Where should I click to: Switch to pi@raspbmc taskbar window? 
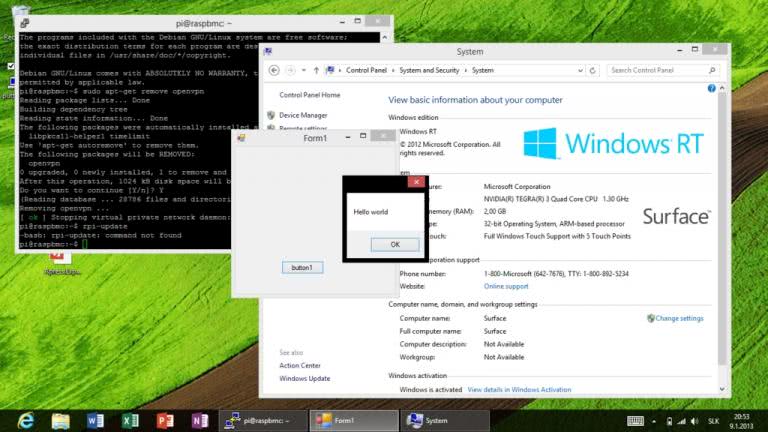click(263, 421)
